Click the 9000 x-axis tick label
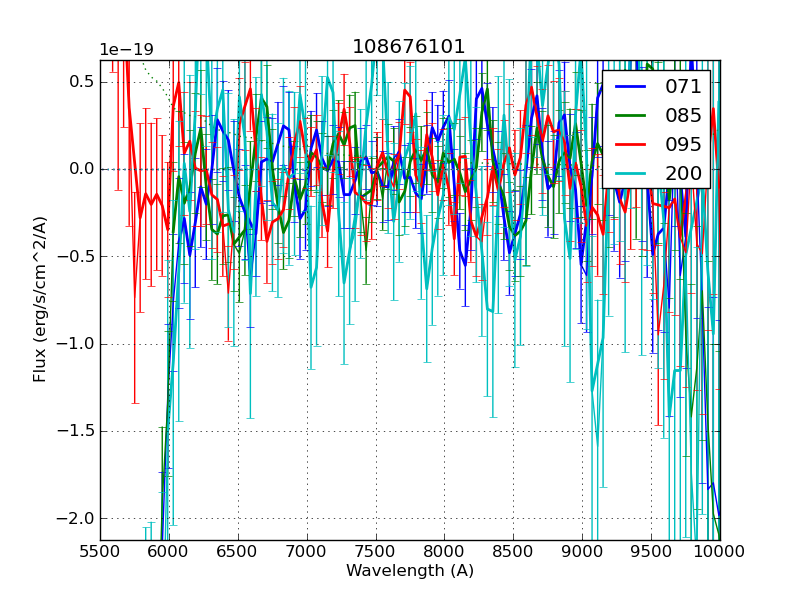Viewport: 800px width, 600px height. [582, 551]
